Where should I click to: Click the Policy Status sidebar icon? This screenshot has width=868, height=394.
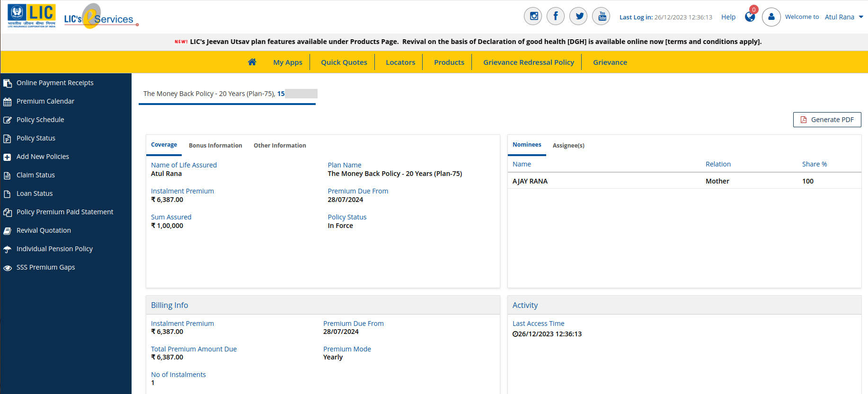[x=7, y=139]
